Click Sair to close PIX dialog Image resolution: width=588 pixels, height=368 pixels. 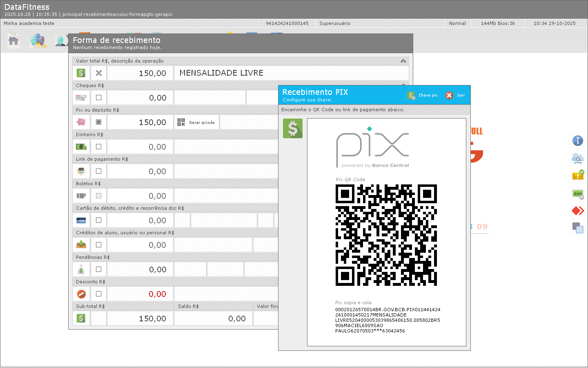[x=455, y=95]
